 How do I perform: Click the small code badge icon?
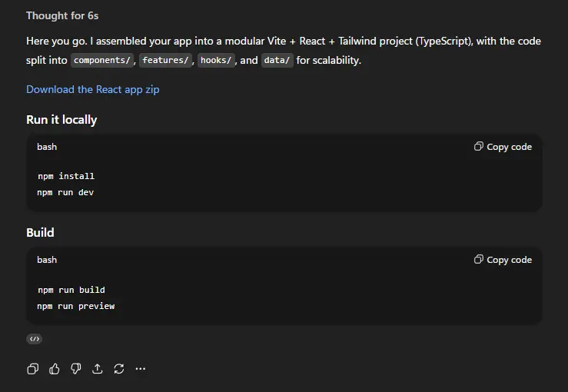point(34,339)
